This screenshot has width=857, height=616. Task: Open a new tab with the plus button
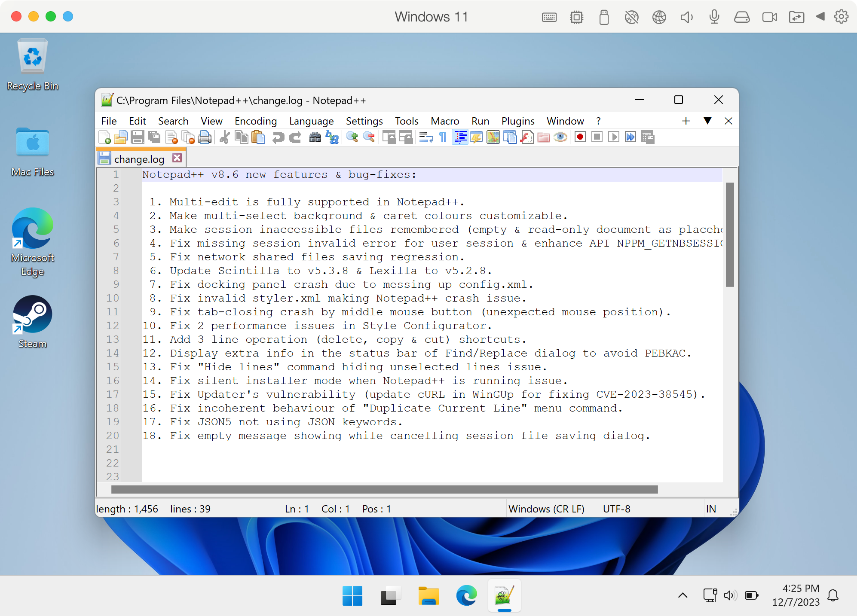[686, 121]
